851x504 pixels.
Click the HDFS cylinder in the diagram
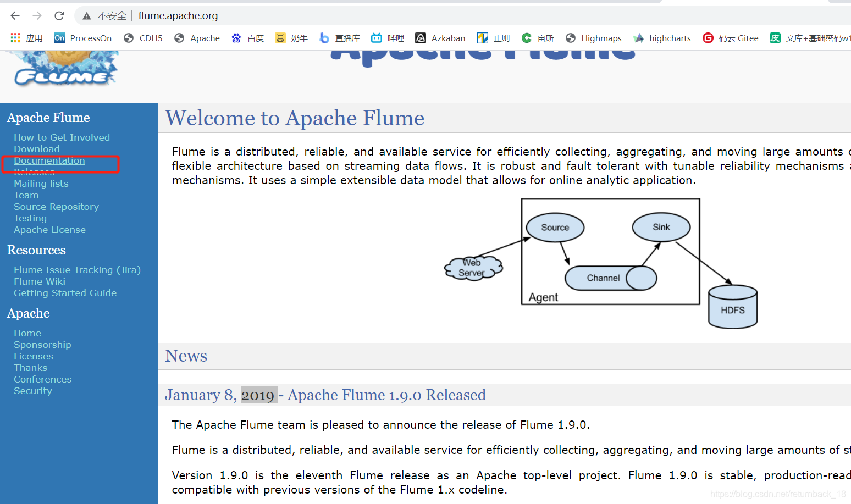[733, 307]
